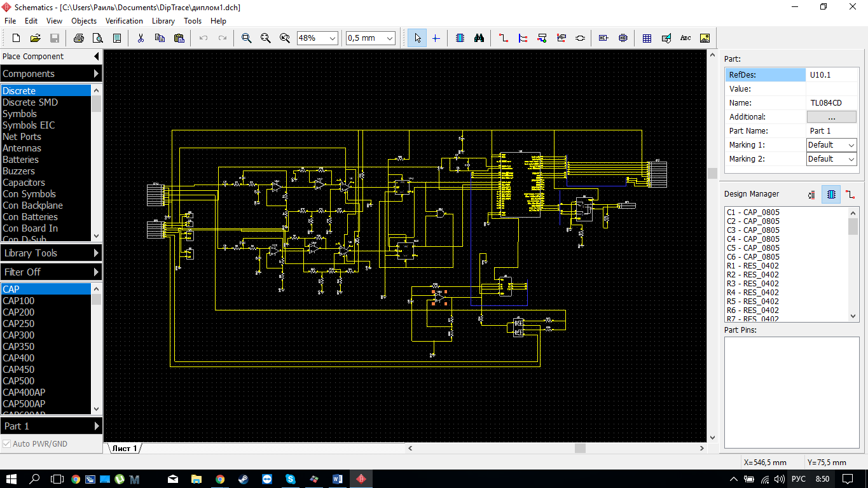The width and height of the screenshot is (868, 488).
Task: Expand the Components panel arrow
Action: (x=96, y=74)
